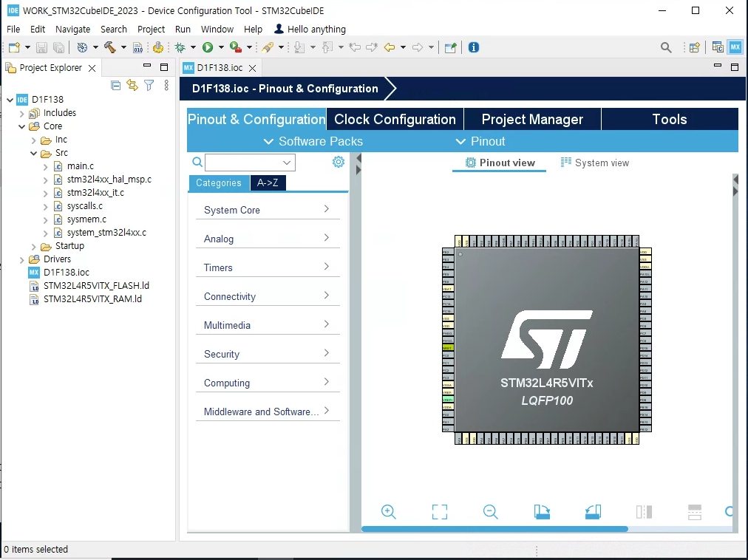Open the Build dropdown arrow
This screenshot has height=560, width=748.
(123, 47)
